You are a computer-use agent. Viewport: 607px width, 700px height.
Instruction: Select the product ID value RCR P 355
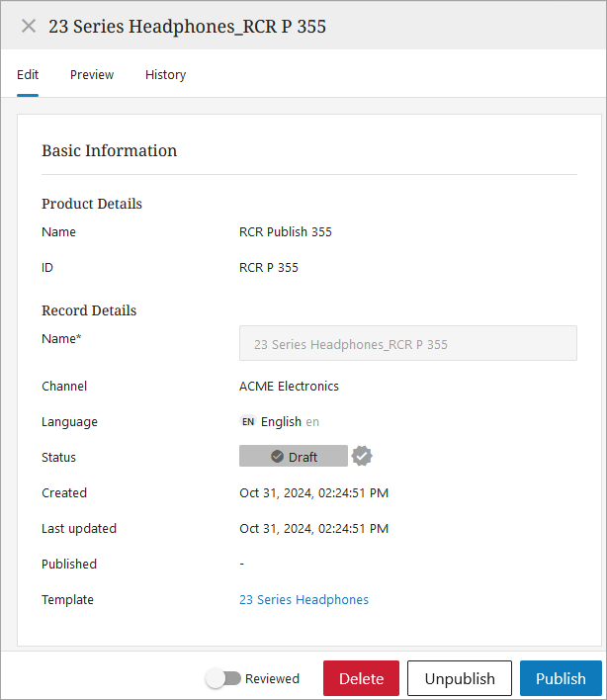pyautogui.click(x=269, y=268)
